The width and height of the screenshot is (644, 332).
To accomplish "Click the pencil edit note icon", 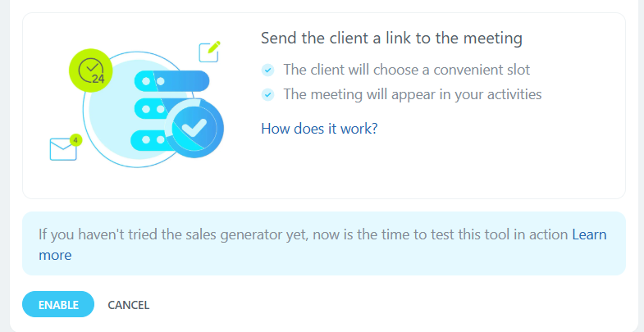I will pyautogui.click(x=209, y=52).
